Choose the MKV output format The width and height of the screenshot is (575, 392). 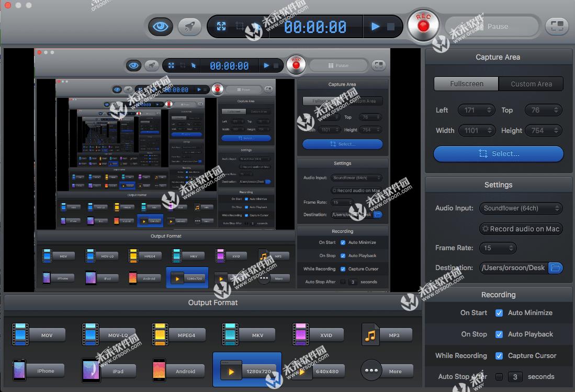pyautogui.click(x=247, y=334)
